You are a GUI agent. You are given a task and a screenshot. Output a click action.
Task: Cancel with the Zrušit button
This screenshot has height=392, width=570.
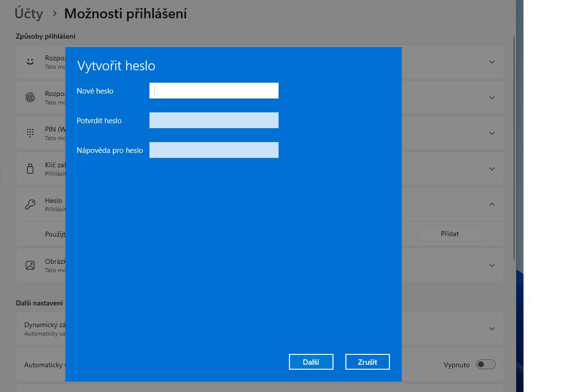click(367, 362)
